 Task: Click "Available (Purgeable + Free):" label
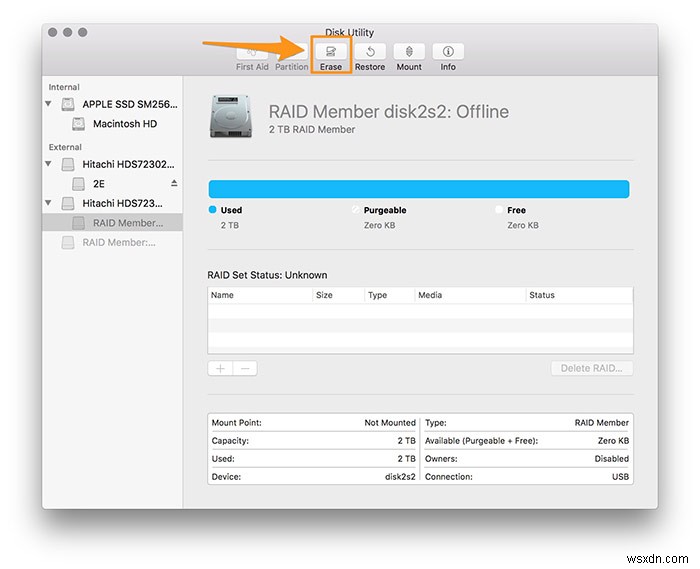coord(481,441)
